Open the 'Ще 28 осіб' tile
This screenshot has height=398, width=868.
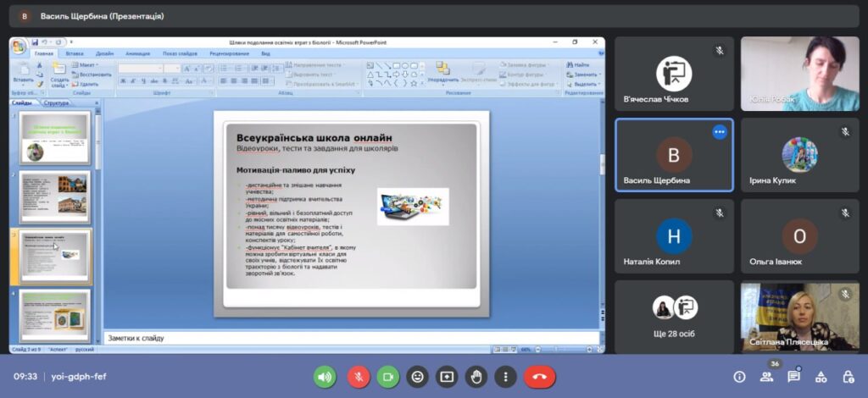pos(674,317)
